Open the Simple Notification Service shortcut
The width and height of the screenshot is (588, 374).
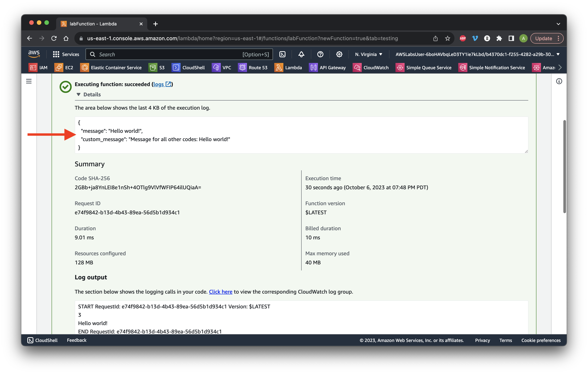tap(492, 68)
